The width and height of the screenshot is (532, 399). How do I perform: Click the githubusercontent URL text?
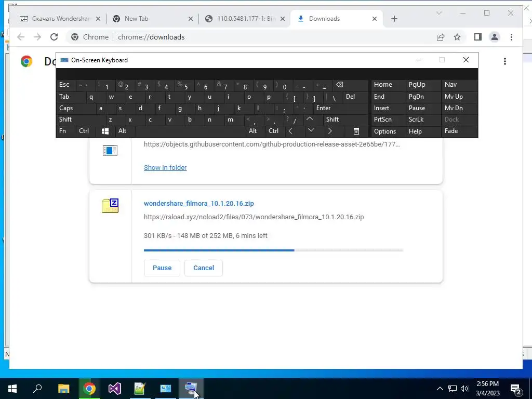coord(272,144)
